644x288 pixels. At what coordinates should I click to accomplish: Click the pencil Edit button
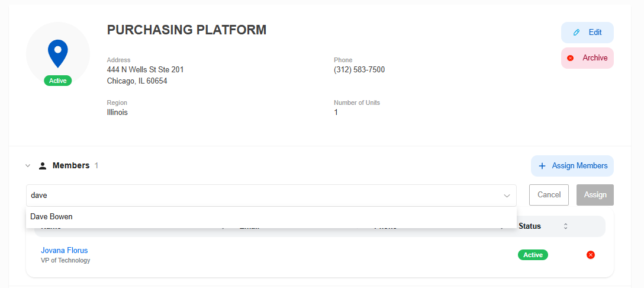click(587, 33)
